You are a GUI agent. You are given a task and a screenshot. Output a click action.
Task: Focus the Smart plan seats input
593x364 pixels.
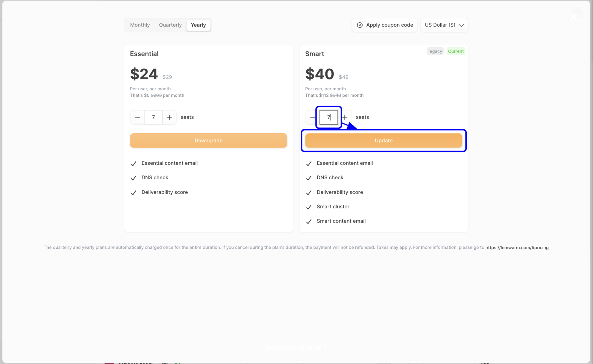329,117
